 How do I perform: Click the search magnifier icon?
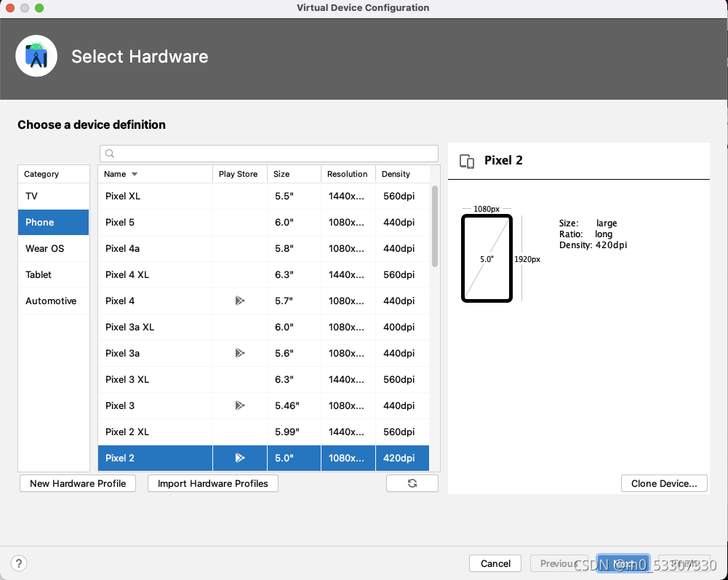tap(110, 154)
